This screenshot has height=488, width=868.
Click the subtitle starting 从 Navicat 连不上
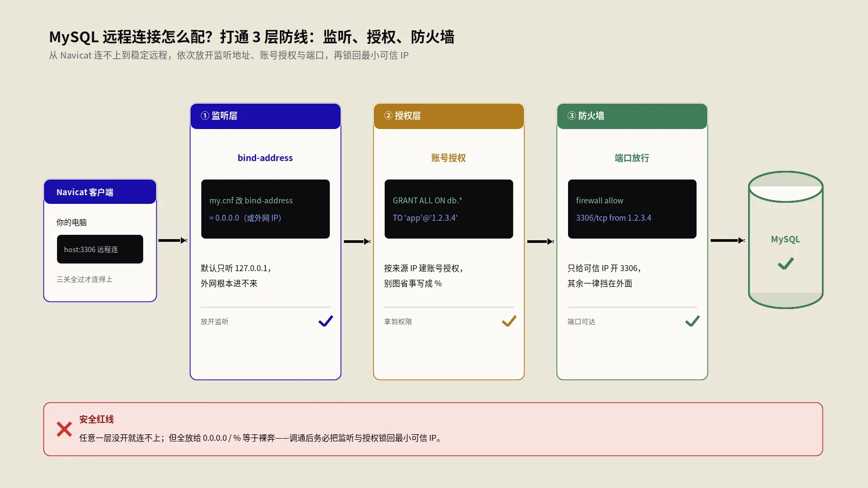[228, 55]
